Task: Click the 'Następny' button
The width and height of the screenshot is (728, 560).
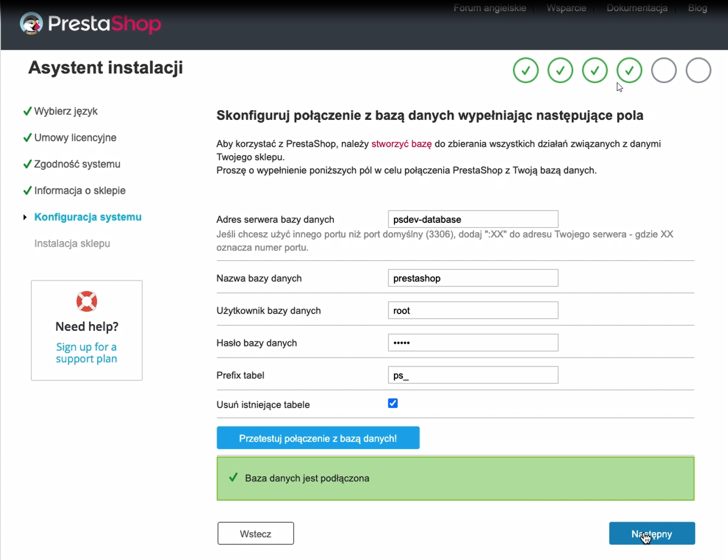Action: [x=651, y=534]
